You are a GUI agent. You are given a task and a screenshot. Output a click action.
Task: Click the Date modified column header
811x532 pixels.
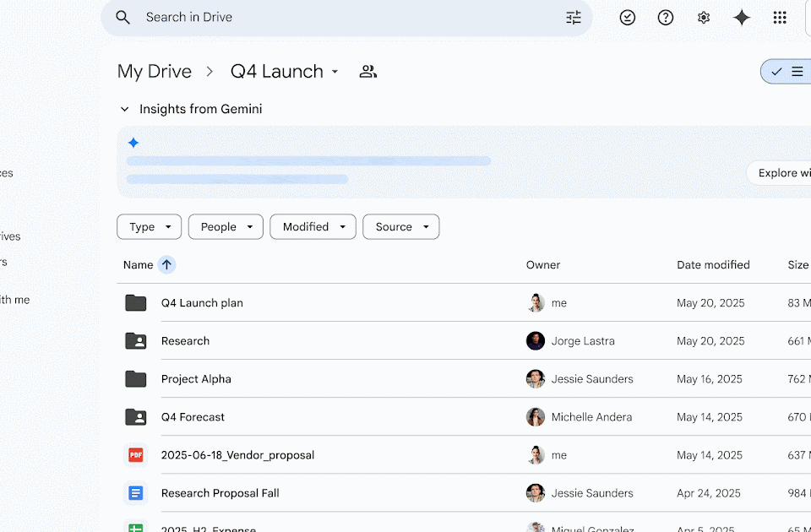point(713,265)
